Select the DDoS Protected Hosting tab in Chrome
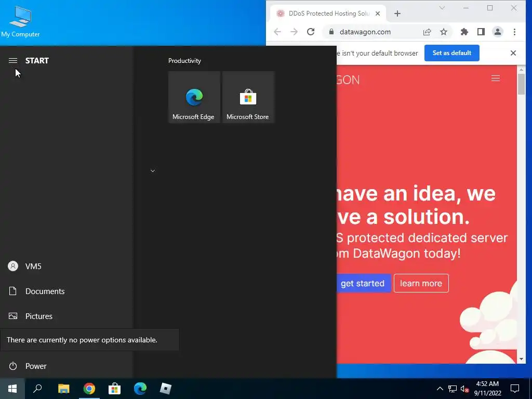532x399 pixels. pyautogui.click(x=328, y=14)
